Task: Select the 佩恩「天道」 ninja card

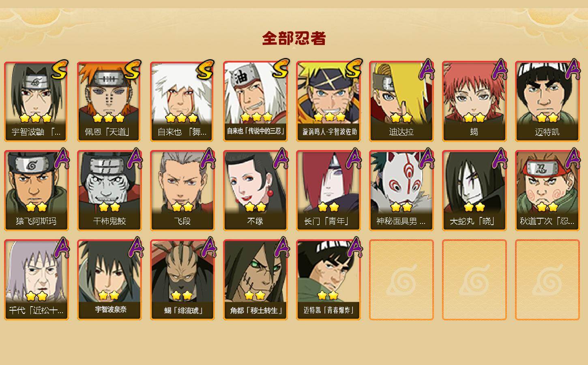Action: (x=109, y=101)
